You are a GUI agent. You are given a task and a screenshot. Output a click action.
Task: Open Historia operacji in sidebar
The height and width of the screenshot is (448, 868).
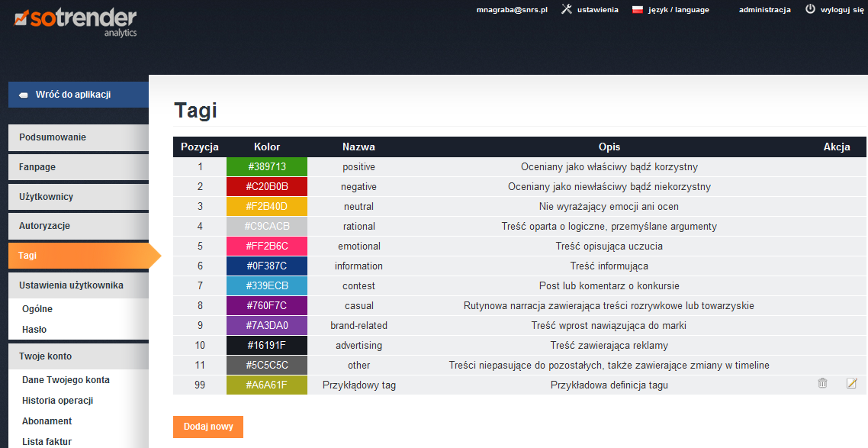tap(58, 401)
